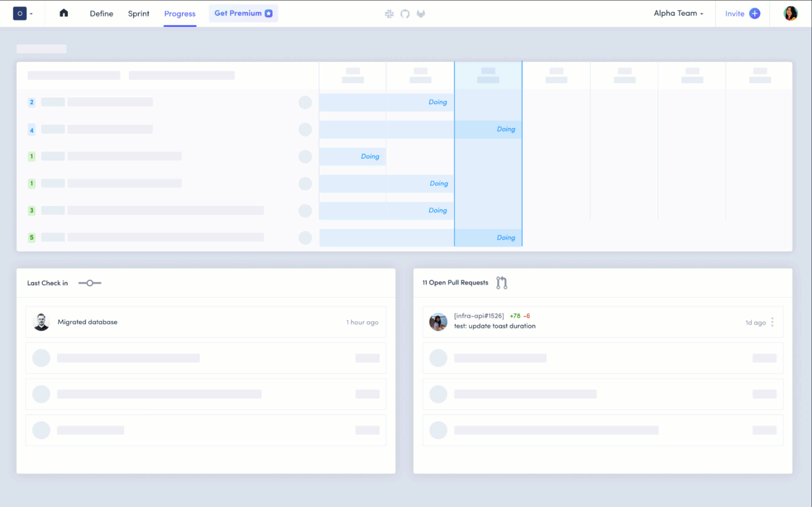Image resolution: width=812 pixels, height=507 pixels.
Task: Click the 'Doing' status on the first timeline row
Action: (437, 102)
